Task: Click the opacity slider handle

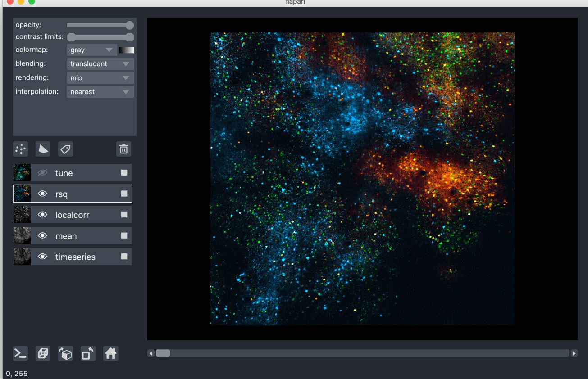Action: (x=130, y=25)
